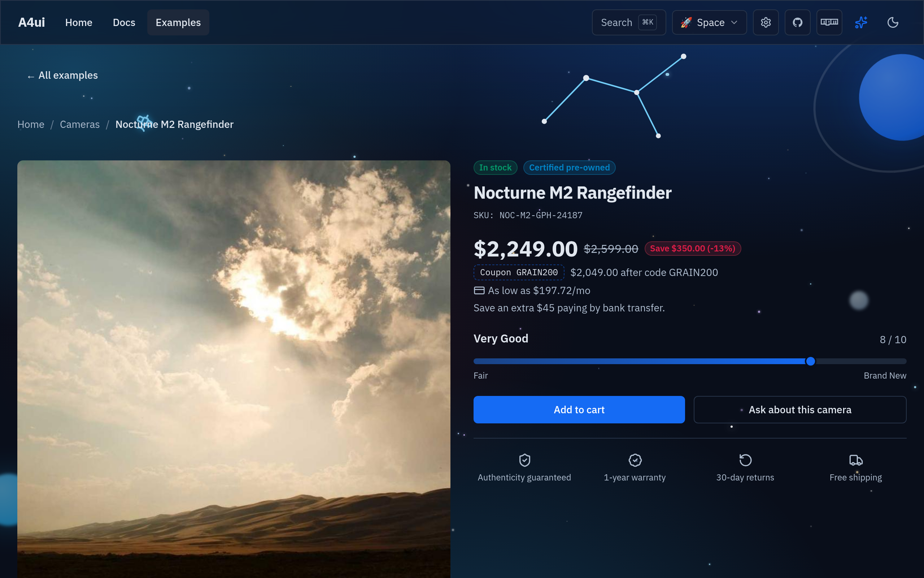Click the ⌘K shortcut badge
The width and height of the screenshot is (924, 578).
pyautogui.click(x=648, y=22)
